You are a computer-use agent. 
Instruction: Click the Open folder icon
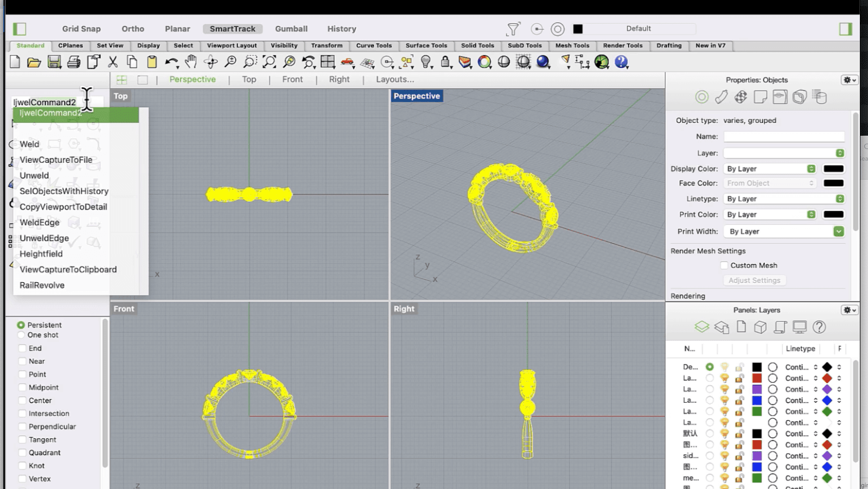click(34, 62)
